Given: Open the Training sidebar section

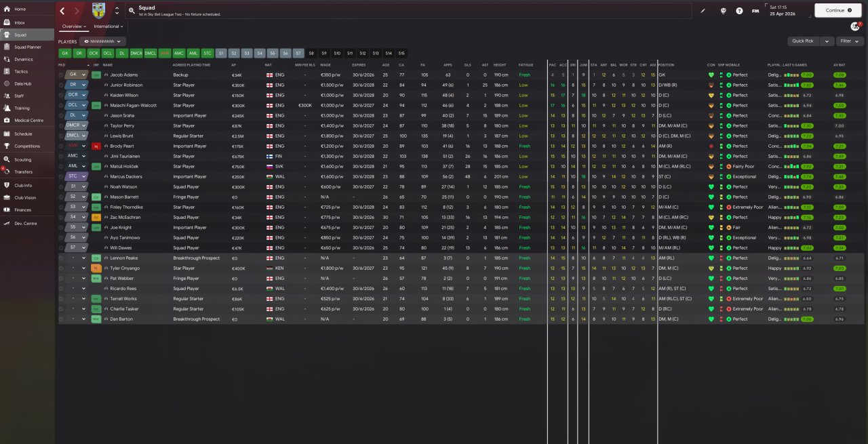Looking at the screenshot, I should click(27, 108).
